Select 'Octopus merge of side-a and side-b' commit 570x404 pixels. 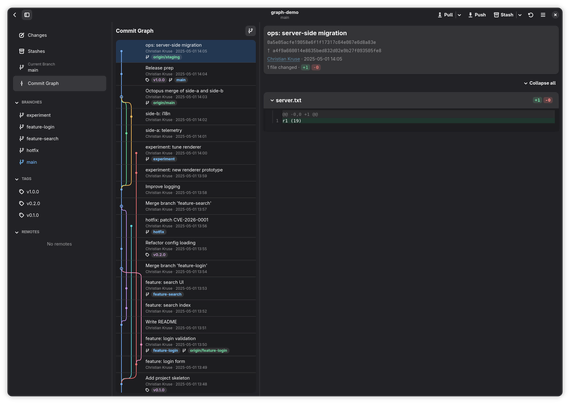[186, 97]
